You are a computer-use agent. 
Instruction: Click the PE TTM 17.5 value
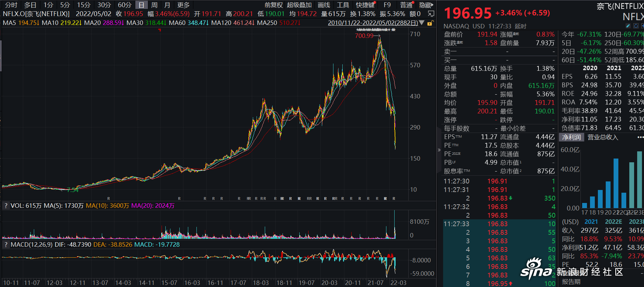tap(491, 146)
